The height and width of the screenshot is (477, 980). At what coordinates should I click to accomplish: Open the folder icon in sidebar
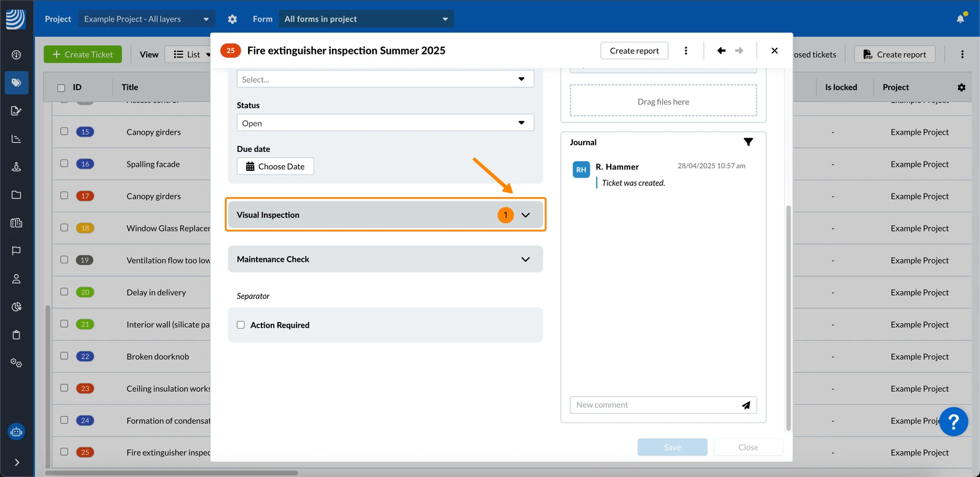tap(17, 195)
